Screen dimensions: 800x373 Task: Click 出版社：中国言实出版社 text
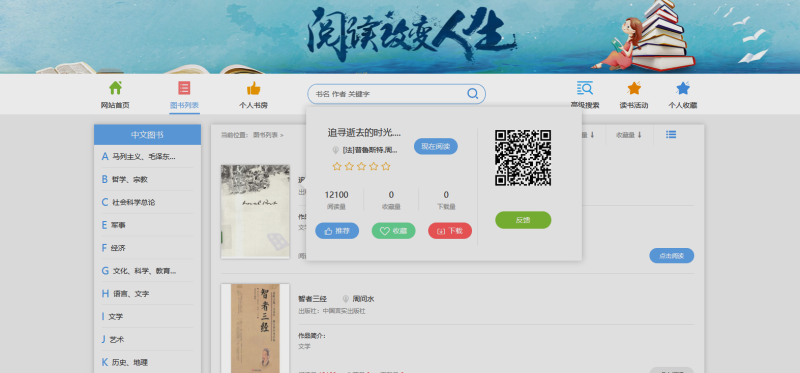click(x=332, y=311)
